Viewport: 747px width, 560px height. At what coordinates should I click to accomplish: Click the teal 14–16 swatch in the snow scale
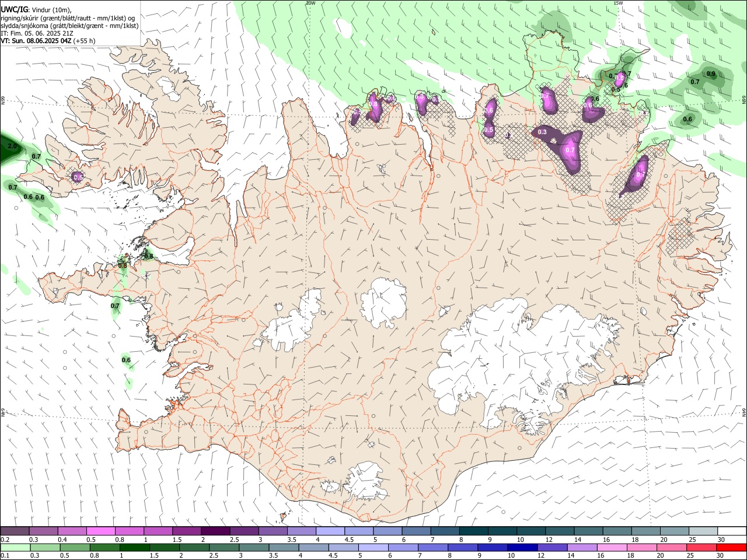(x=589, y=531)
